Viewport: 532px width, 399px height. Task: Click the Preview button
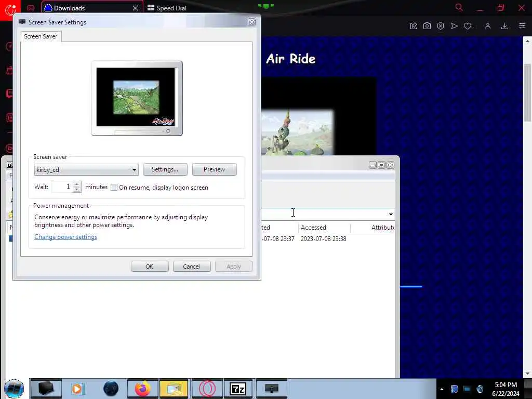[214, 169]
